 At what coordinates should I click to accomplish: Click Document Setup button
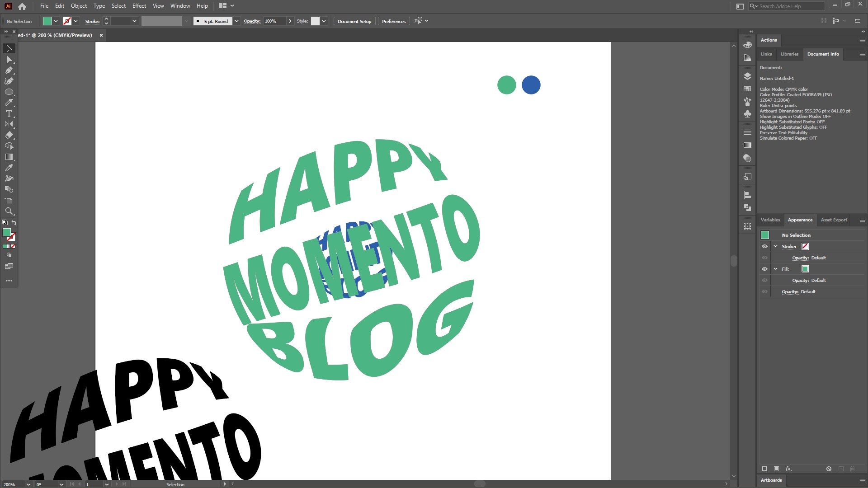pos(354,21)
